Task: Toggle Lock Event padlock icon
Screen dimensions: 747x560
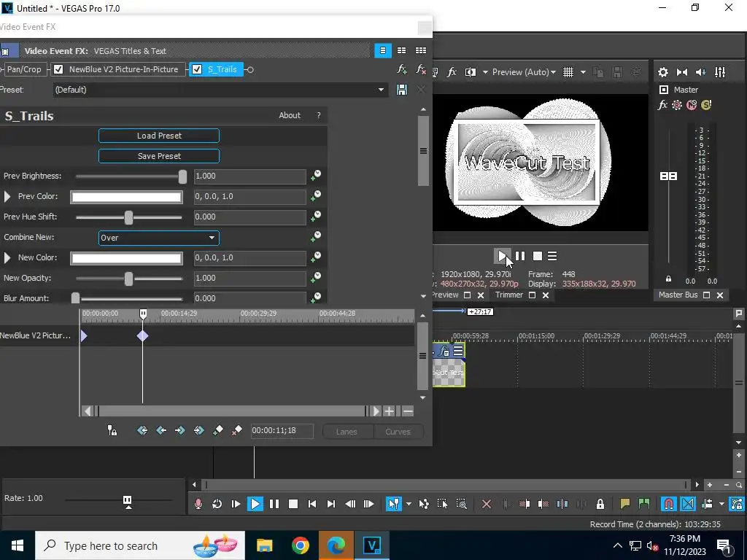Action: click(x=600, y=504)
